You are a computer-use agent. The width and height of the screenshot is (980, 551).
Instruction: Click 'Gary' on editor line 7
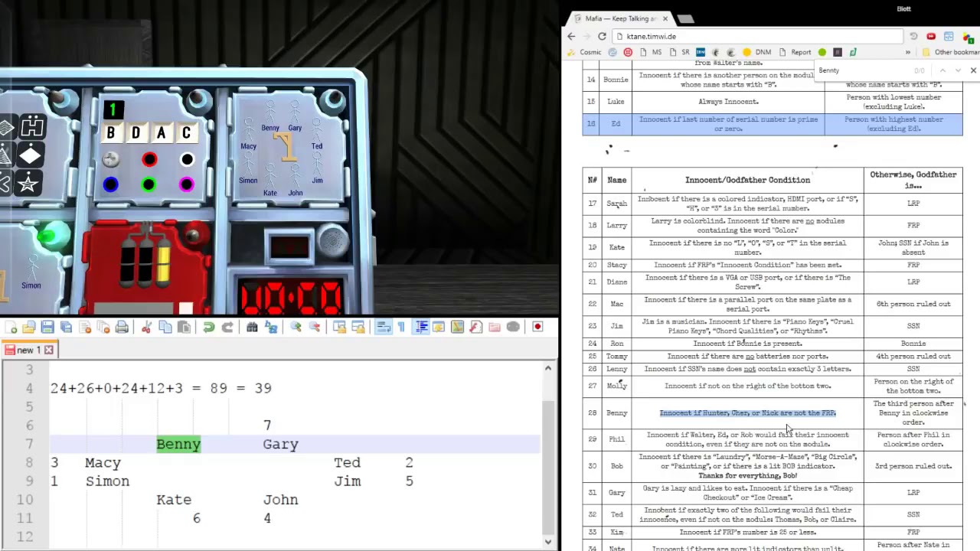click(281, 445)
